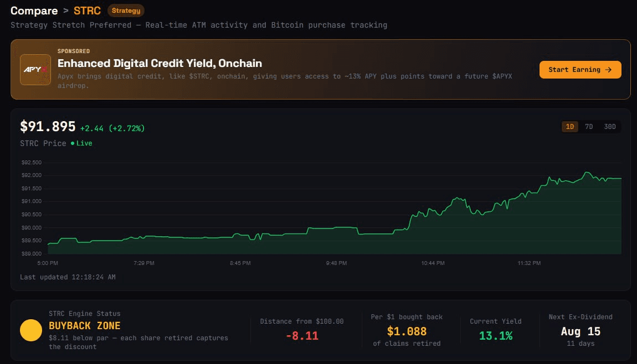Switch chart to 7D range
The width and height of the screenshot is (637, 364).
click(589, 127)
